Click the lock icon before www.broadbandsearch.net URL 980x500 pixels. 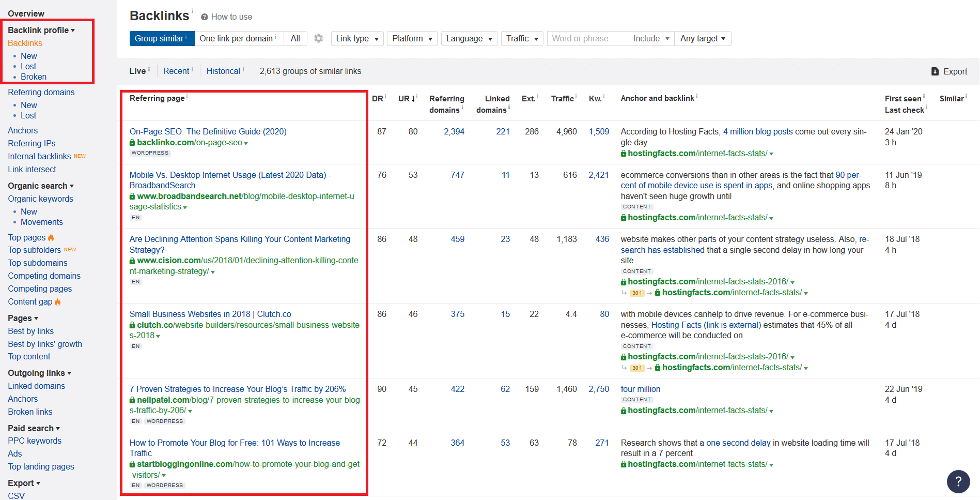[132, 196]
